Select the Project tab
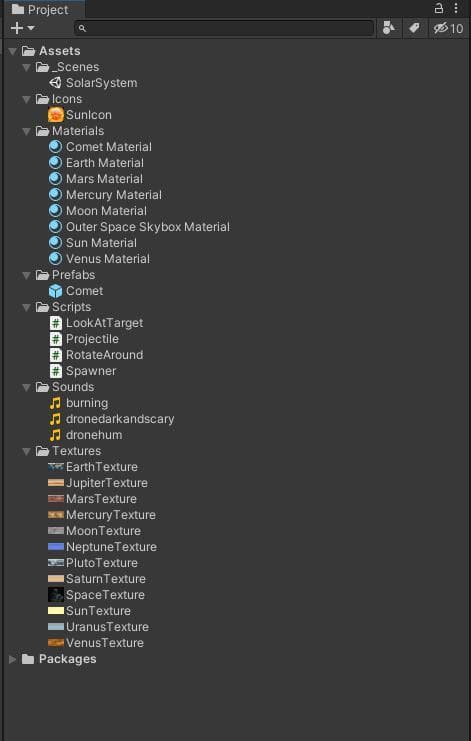471x741 pixels. point(41,9)
